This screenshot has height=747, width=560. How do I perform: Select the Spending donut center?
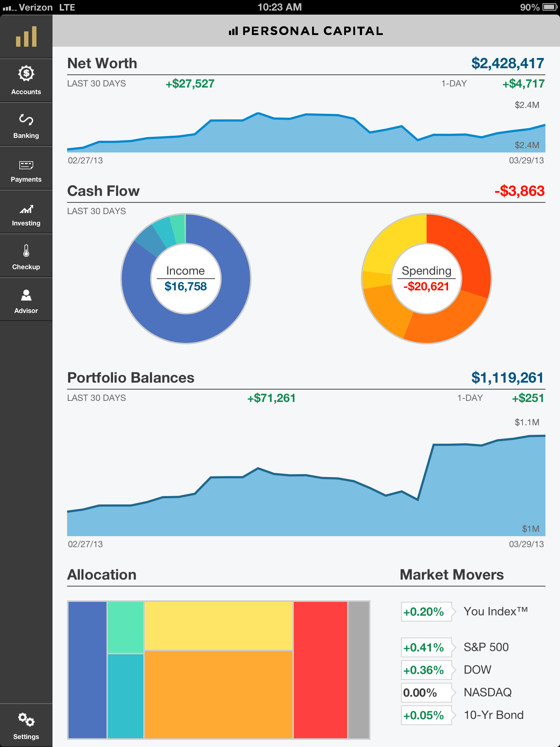point(427,279)
